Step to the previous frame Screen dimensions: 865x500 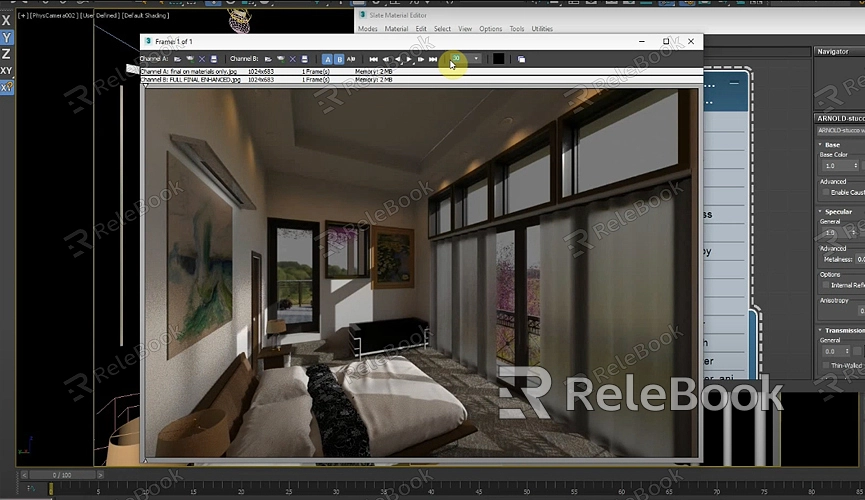(386, 59)
